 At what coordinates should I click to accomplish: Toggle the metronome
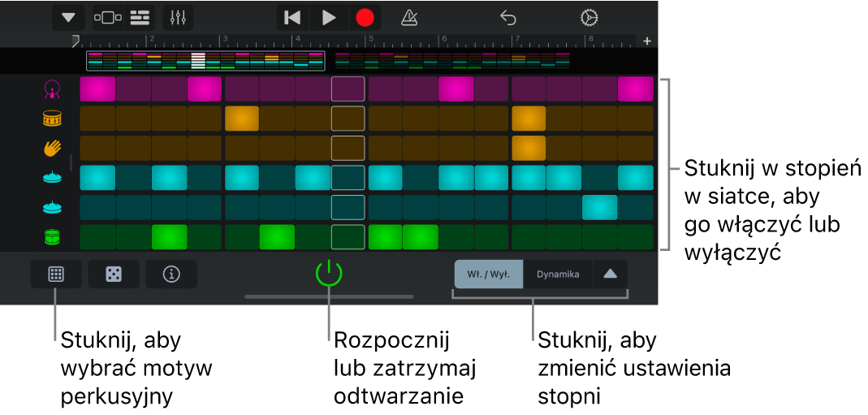pyautogui.click(x=409, y=18)
